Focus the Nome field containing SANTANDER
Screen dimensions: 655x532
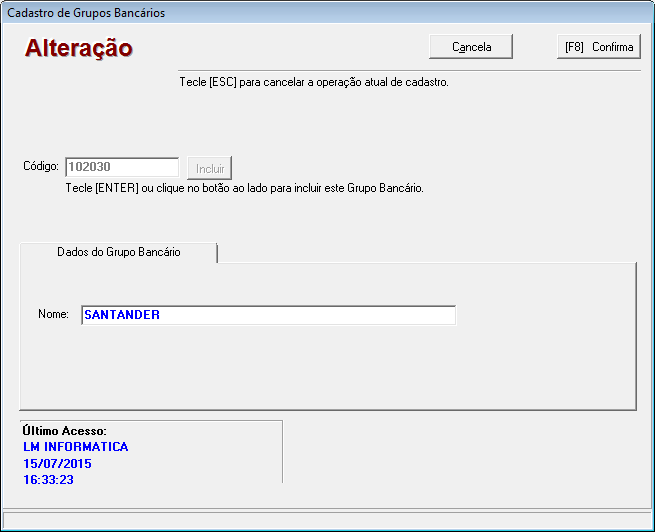(268, 315)
